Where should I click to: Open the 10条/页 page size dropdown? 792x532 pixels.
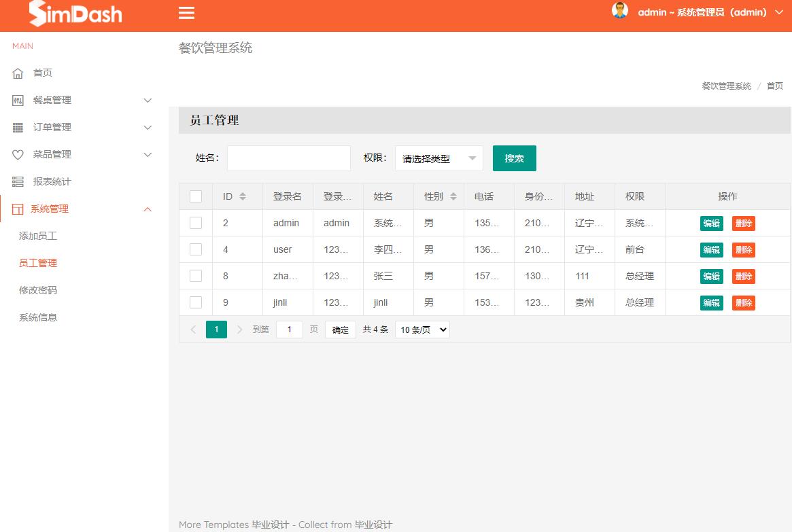click(421, 329)
